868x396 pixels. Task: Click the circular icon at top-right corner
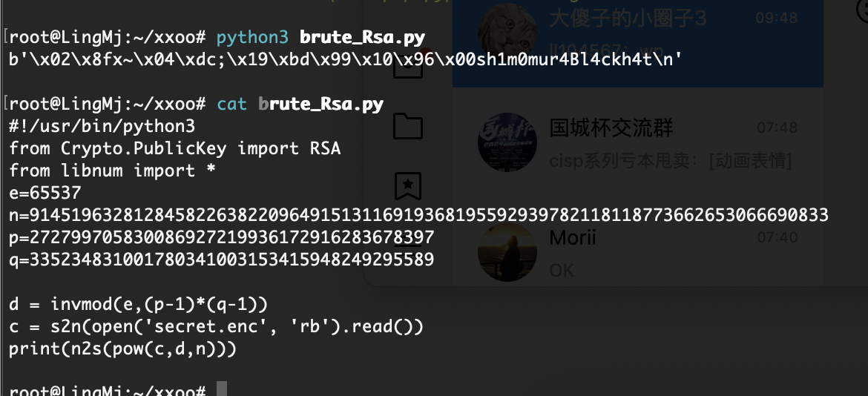863,9
